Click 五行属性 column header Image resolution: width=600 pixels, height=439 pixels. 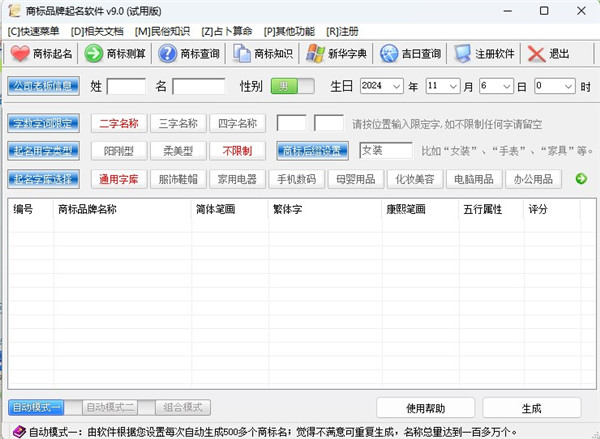tap(491, 209)
